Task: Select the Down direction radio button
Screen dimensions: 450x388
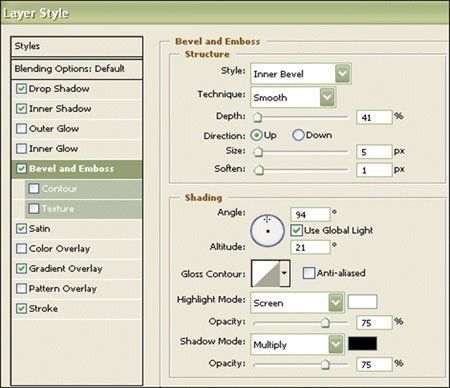Action: 298,135
